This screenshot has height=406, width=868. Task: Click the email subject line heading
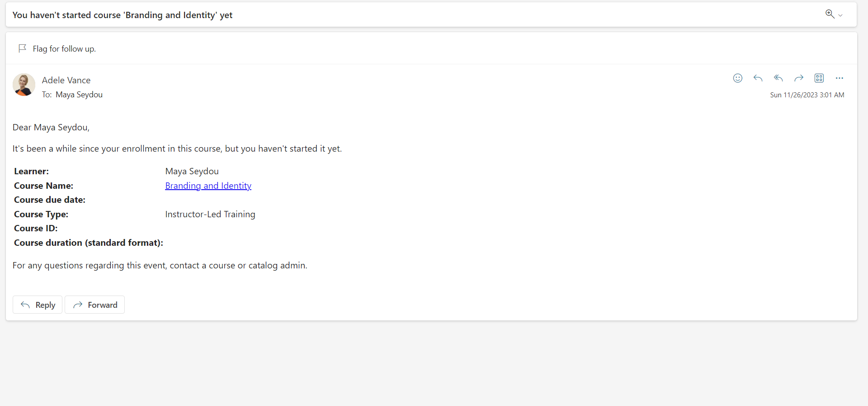[123, 15]
